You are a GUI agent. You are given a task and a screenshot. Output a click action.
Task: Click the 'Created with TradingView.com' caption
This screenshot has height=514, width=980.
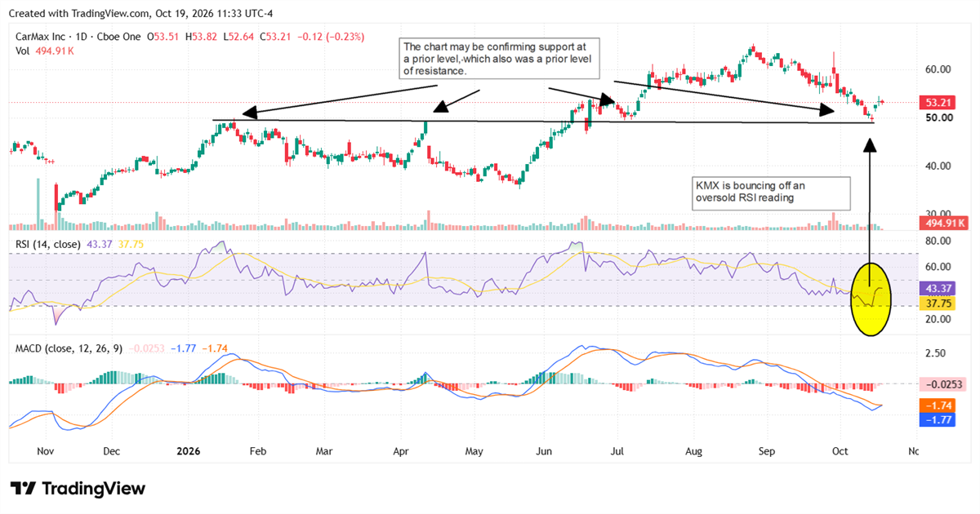pyautogui.click(x=79, y=13)
